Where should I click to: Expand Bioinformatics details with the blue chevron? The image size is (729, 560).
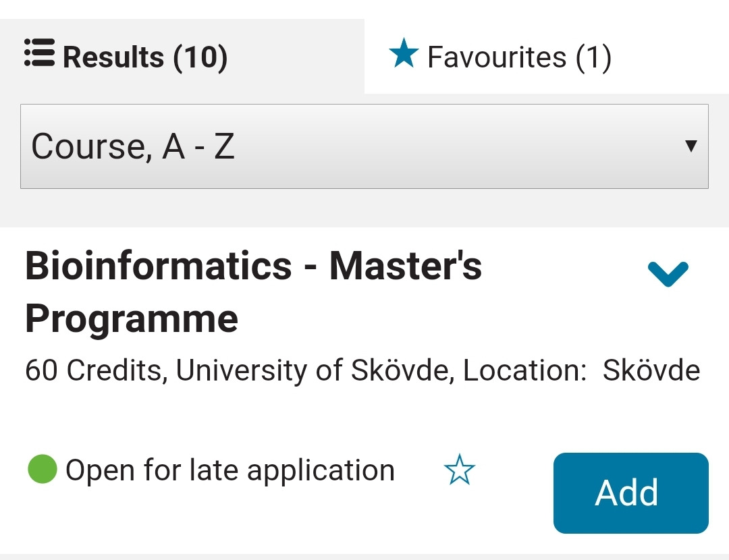coord(668,273)
